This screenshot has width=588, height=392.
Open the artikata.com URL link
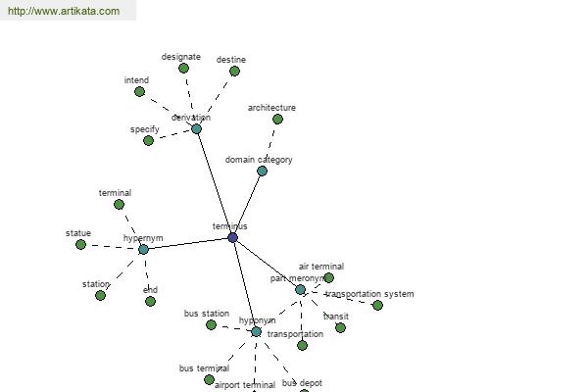(63, 12)
